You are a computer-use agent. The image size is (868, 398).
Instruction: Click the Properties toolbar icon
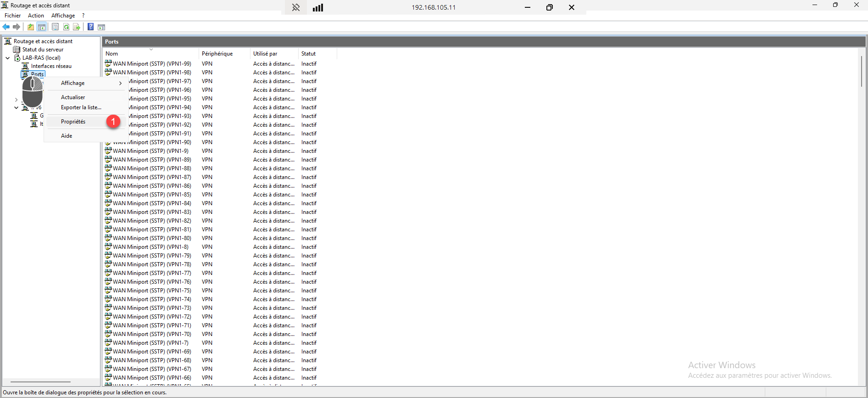point(55,27)
